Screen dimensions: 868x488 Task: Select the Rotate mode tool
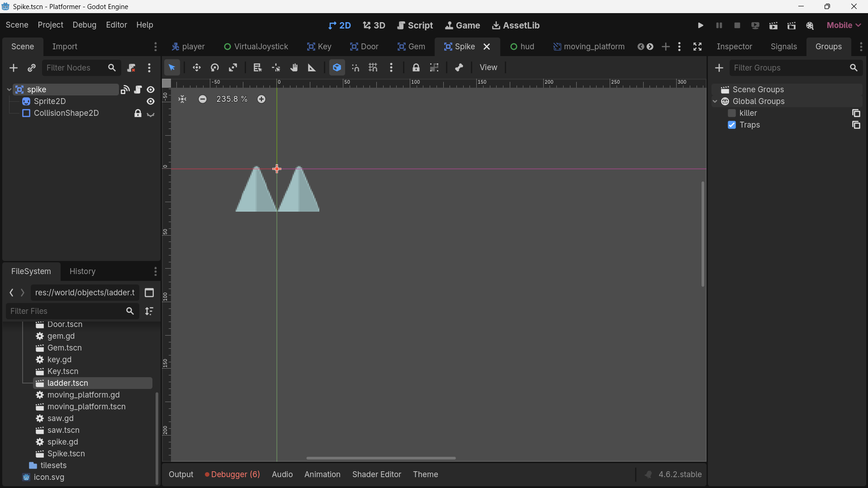tap(215, 68)
